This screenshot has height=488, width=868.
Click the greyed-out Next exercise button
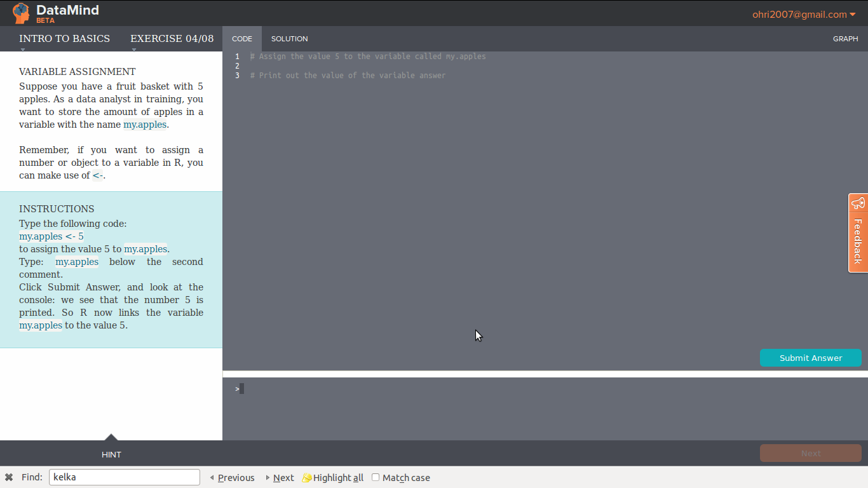click(810, 453)
